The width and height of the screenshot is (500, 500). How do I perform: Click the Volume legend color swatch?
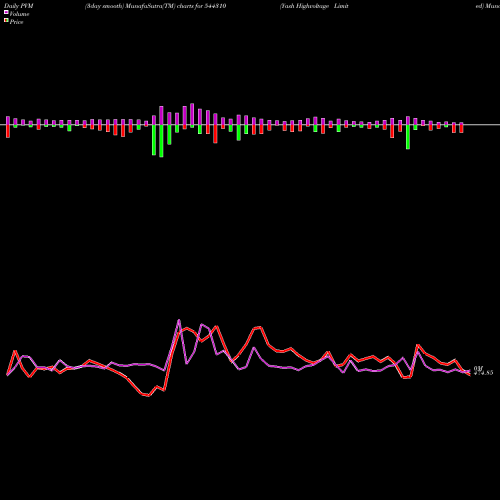point(6,12)
